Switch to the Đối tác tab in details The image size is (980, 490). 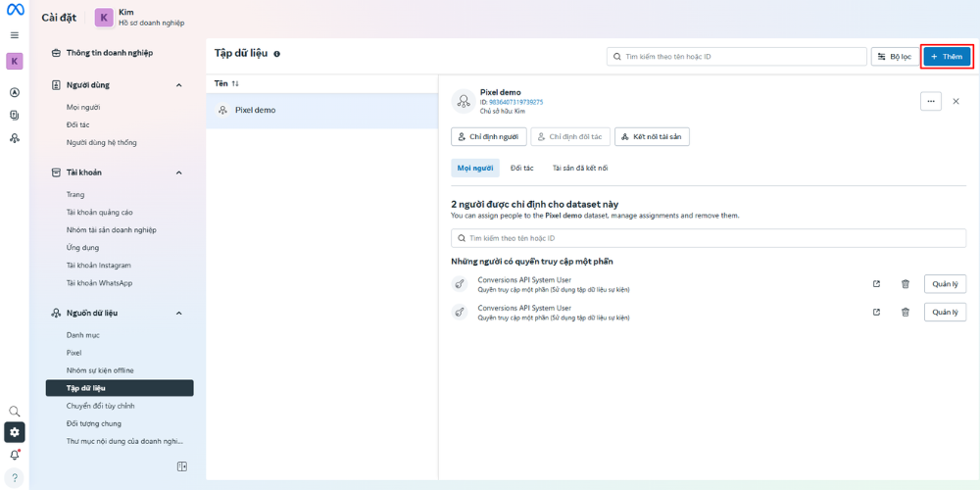(522, 169)
